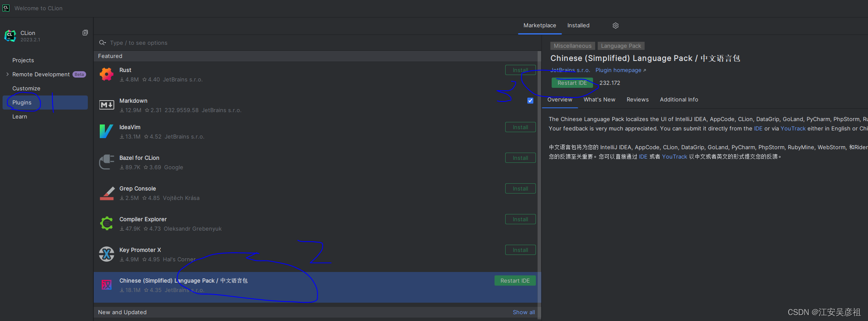Screen dimensions: 868x321
Task: Click Show all for New and Updated
Action: [524, 312]
